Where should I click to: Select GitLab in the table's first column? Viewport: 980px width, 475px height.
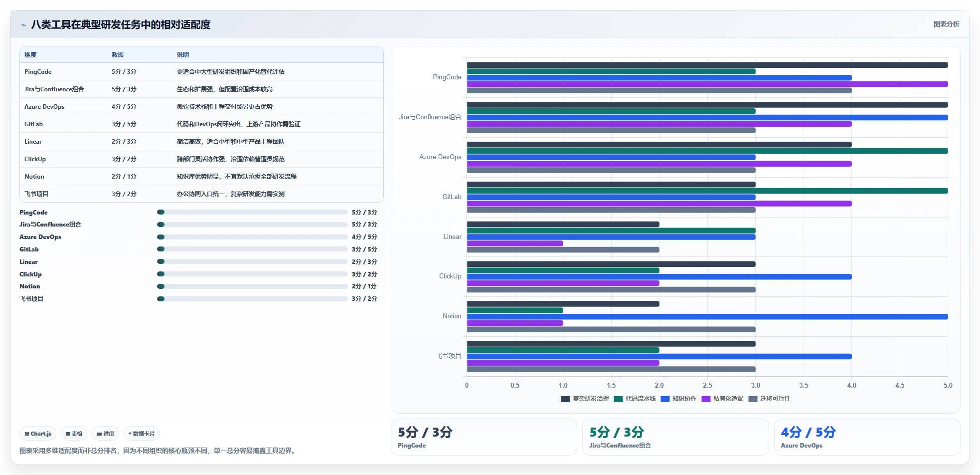pos(33,124)
